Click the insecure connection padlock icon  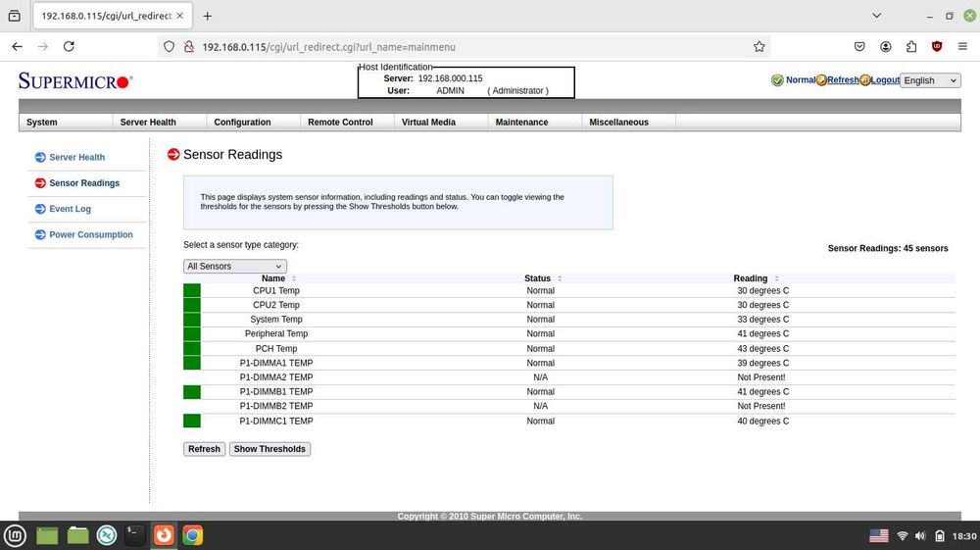pyautogui.click(x=189, y=46)
